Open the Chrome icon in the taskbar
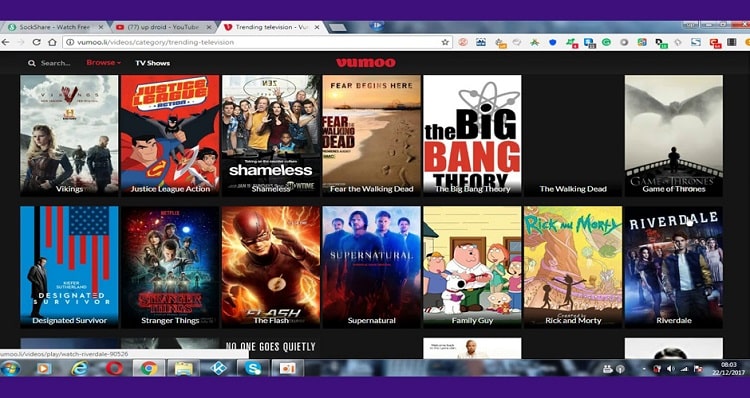Viewport: 750px width, 398px height. [149, 368]
